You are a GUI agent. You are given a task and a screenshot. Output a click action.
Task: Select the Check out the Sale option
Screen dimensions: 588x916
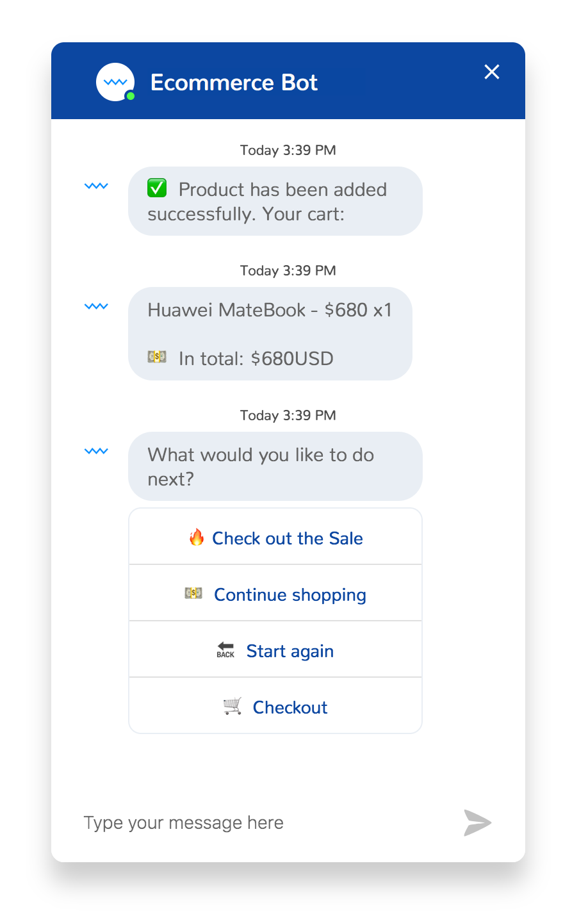(x=275, y=538)
